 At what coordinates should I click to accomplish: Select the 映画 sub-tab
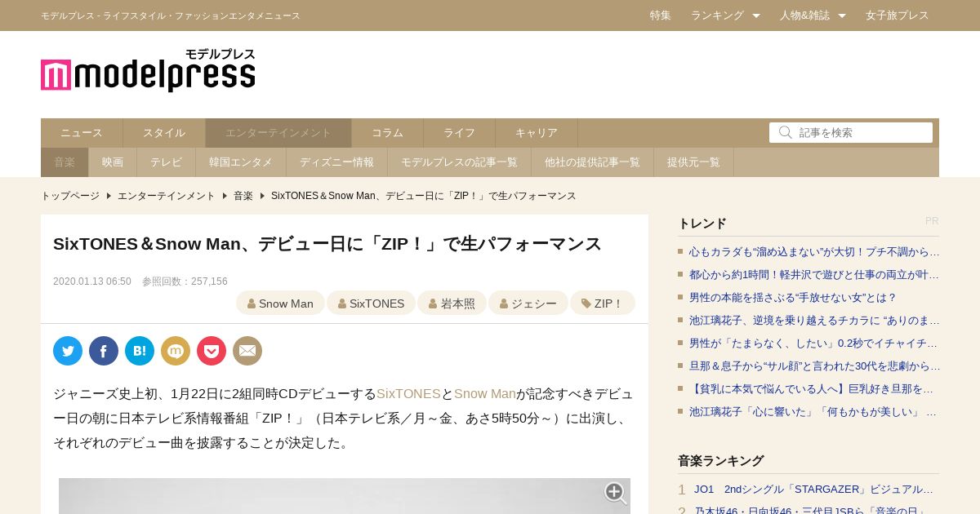click(x=113, y=162)
